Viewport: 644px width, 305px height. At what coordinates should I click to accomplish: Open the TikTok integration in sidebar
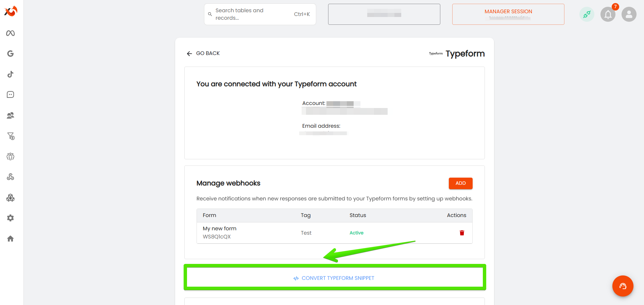click(x=11, y=74)
